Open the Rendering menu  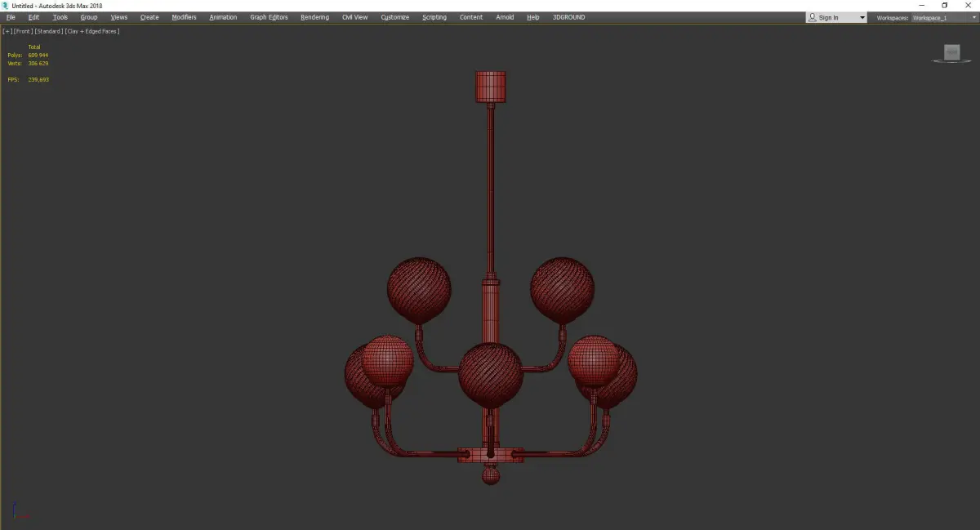[x=314, y=17]
